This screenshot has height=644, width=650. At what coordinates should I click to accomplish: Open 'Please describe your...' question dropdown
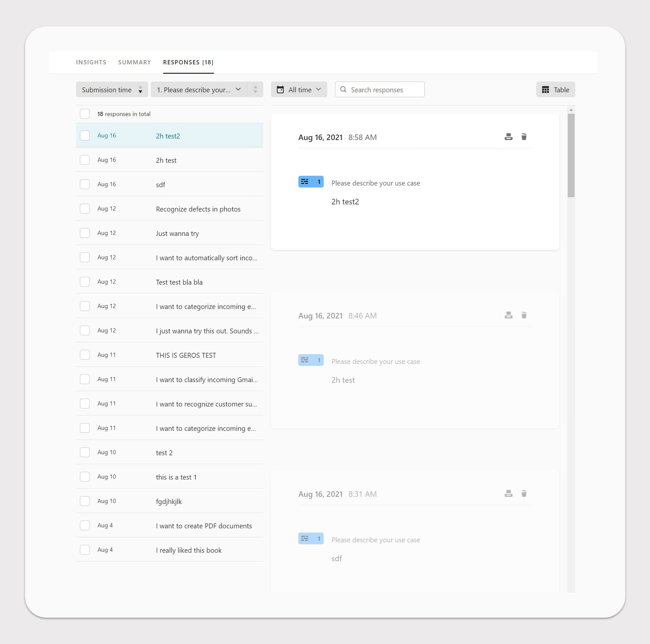[x=199, y=89]
